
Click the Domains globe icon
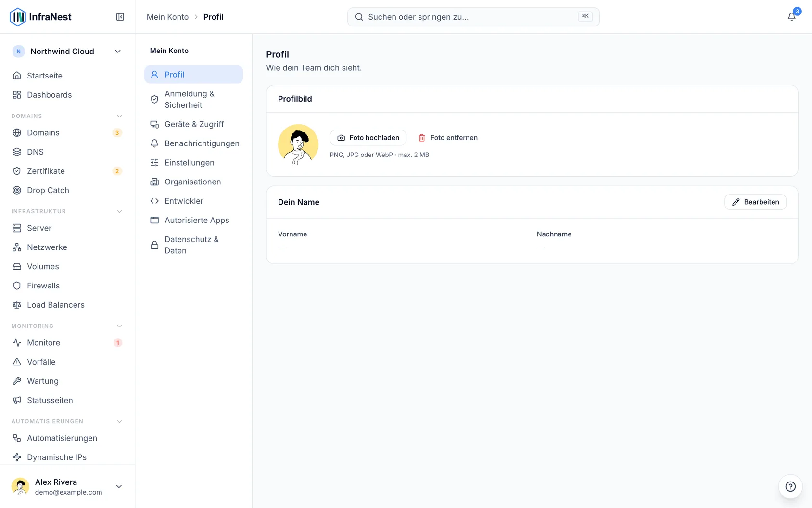point(17,132)
